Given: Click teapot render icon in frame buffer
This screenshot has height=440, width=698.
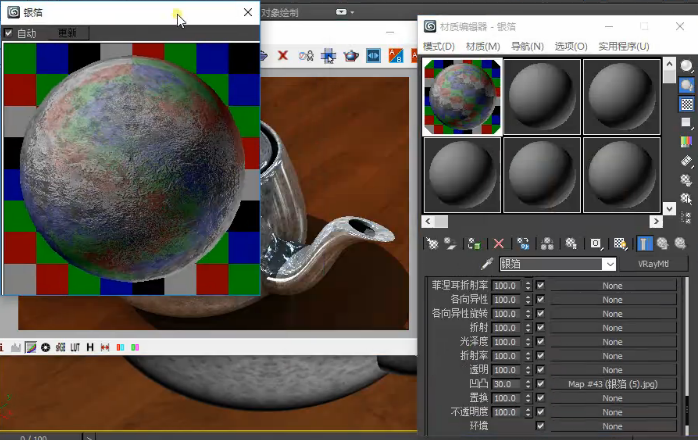Looking at the screenshot, I should point(351,56).
